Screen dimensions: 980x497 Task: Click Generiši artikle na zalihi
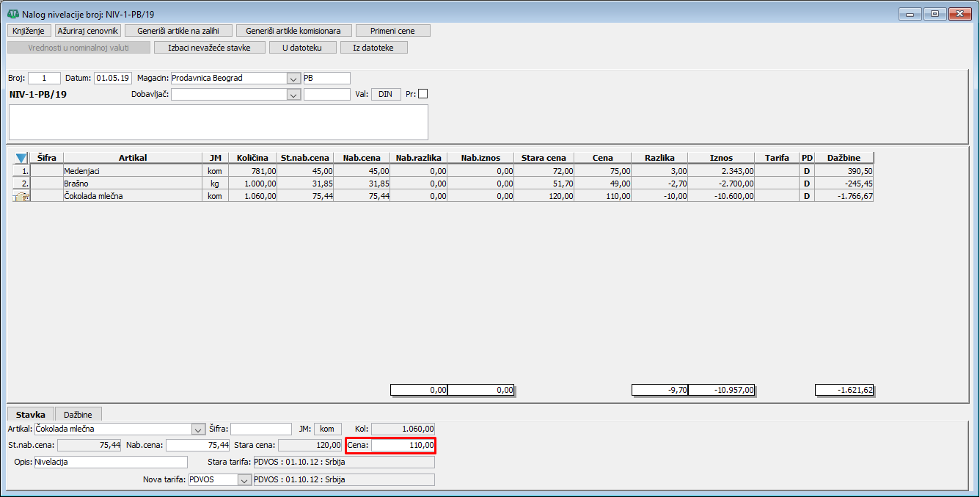[178, 31]
